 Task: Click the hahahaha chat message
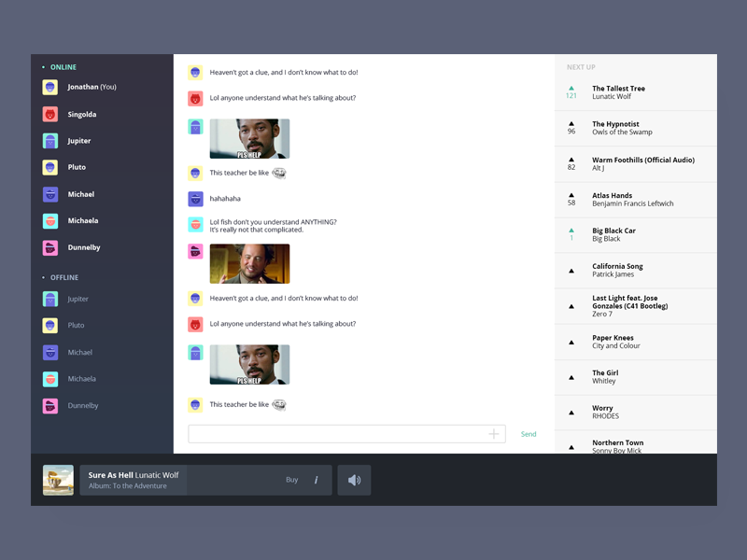pyautogui.click(x=225, y=199)
